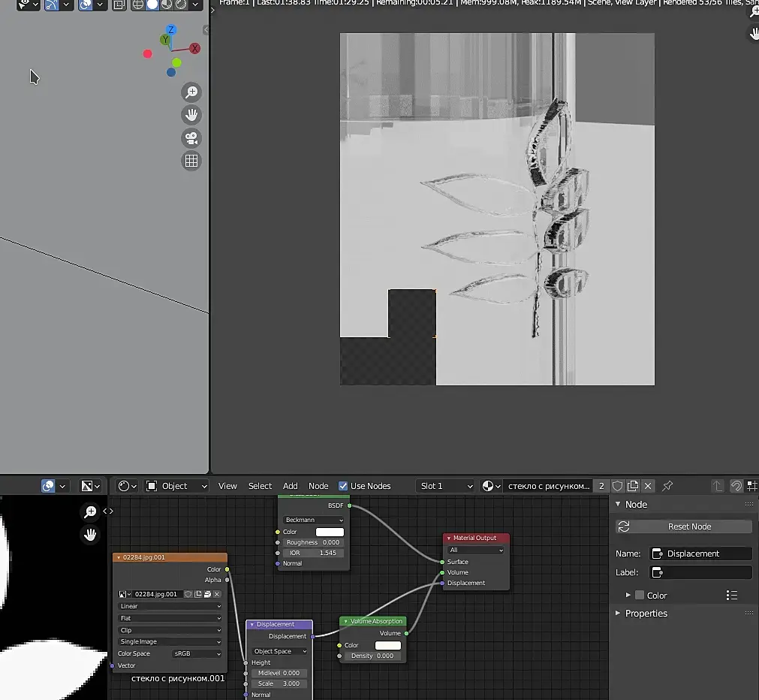Open the Add menu in node editor
The image size is (759, 700).
pos(291,486)
